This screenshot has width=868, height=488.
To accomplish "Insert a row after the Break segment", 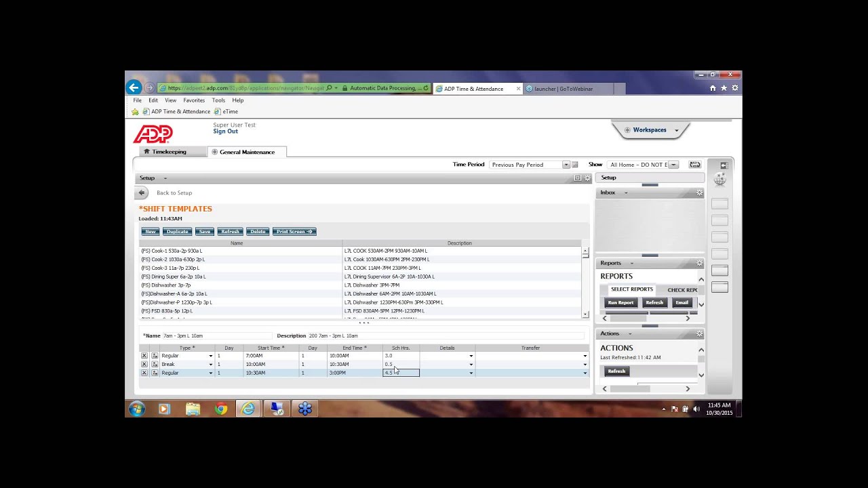I will click(x=155, y=365).
